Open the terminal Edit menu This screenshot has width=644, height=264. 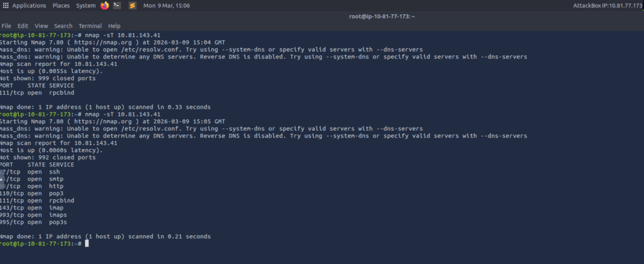pos(23,25)
